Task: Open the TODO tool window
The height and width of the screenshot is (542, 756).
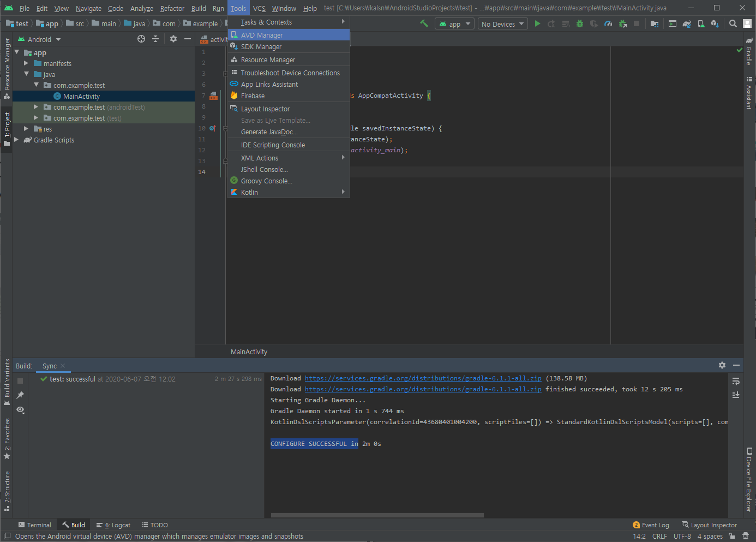Action: click(155, 525)
